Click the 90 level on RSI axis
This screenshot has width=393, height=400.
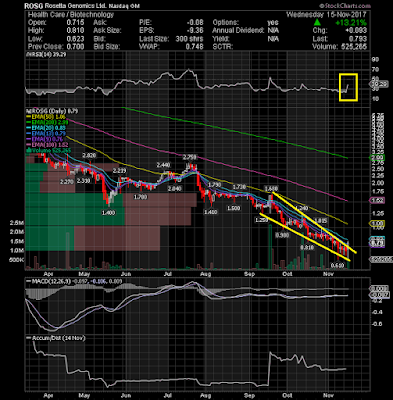point(375,60)
